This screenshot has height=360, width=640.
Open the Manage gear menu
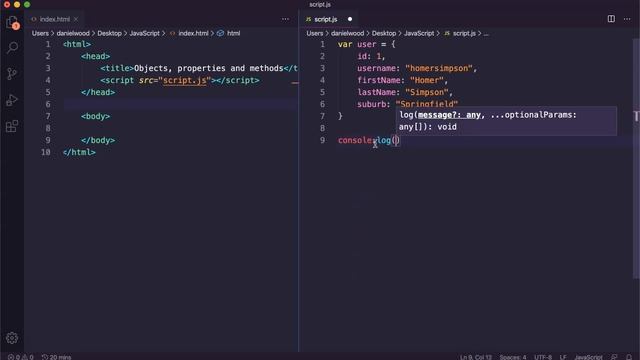pos(12,338)
